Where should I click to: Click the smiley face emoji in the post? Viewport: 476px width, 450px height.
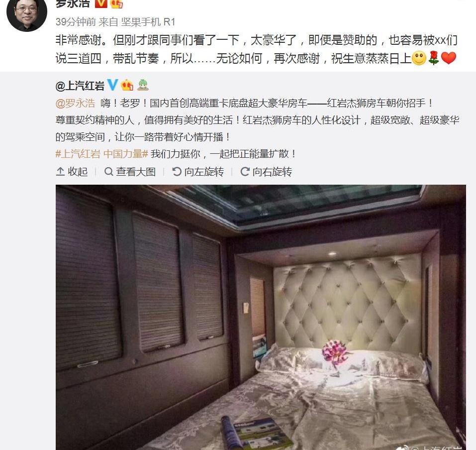(419, 58)
